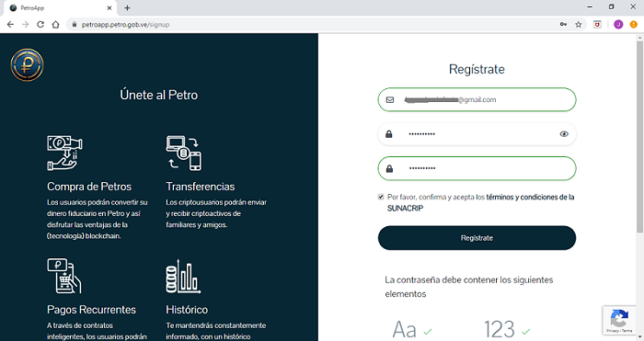Click the orange browser update icon
The width and height of the screenshot is (644, 341).
coord(634,25)
